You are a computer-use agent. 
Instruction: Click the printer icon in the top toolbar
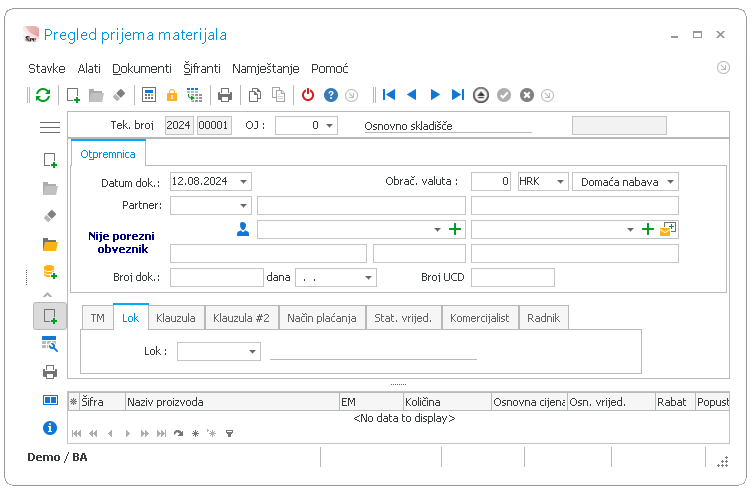(x=225, y=95)
